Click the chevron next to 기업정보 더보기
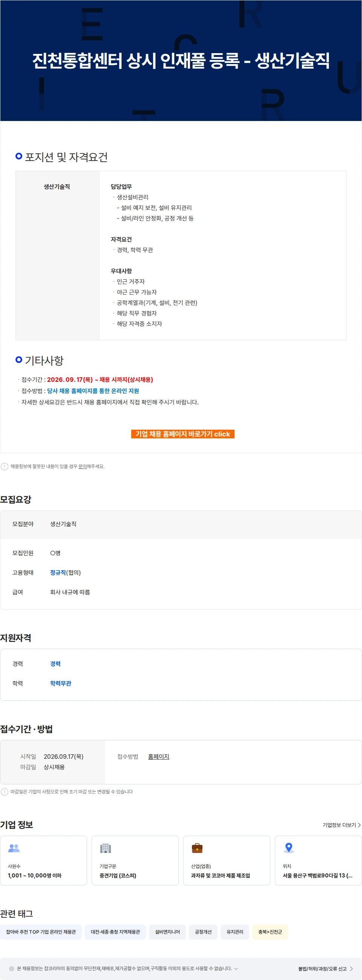 [359, 825]
